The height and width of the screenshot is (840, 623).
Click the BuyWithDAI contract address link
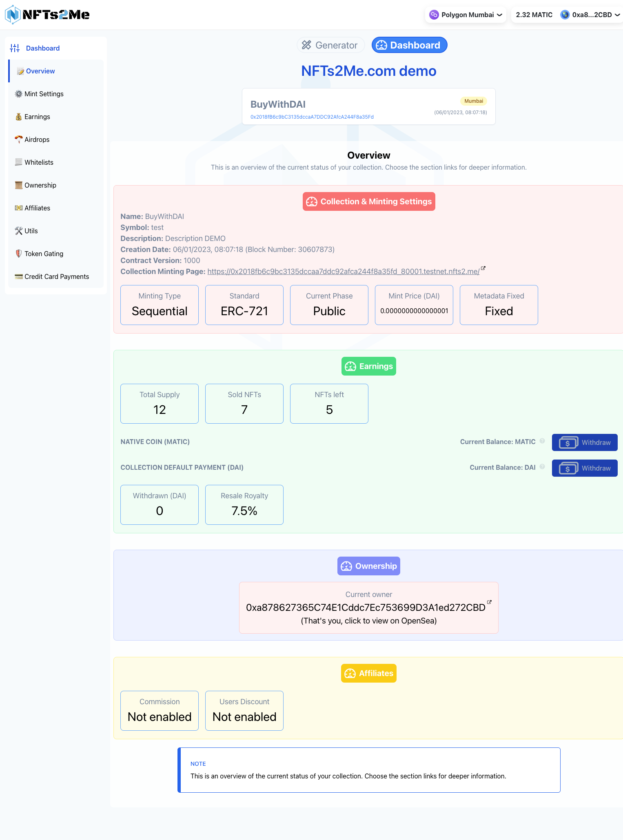point(312,117)
